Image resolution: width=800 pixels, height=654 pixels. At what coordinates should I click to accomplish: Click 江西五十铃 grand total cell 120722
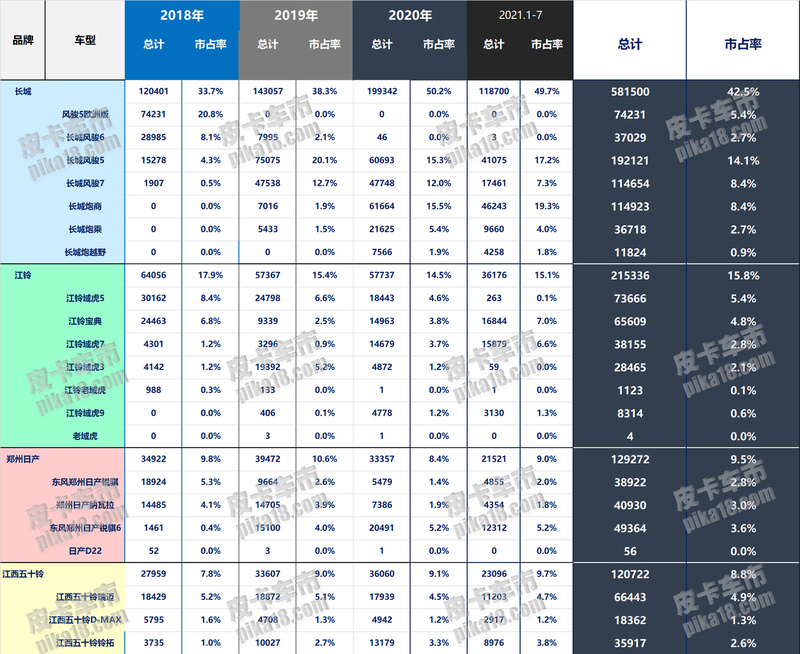[630, 574]
